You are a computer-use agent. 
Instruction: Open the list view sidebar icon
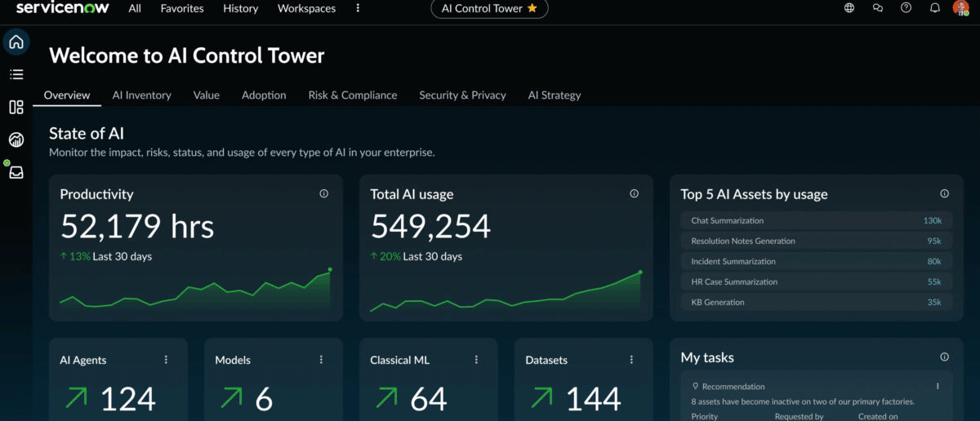16,74
